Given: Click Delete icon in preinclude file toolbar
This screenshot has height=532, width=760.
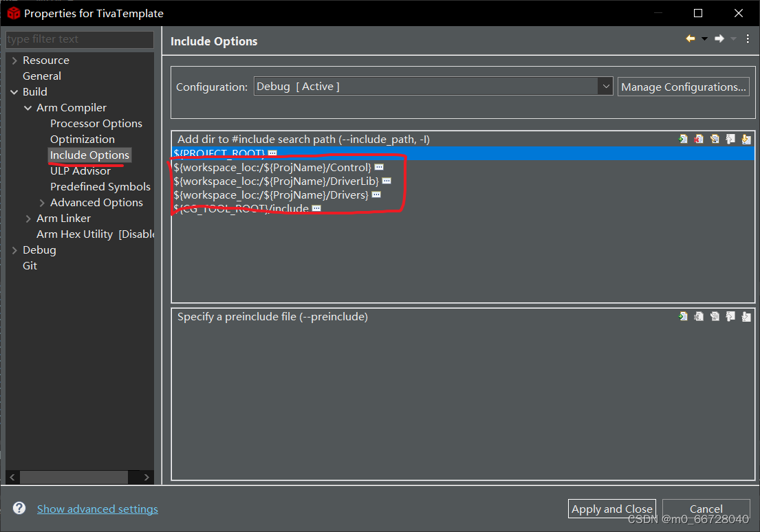Looking at the screenshot, I should pyautogui.click(x=699, y=316).
